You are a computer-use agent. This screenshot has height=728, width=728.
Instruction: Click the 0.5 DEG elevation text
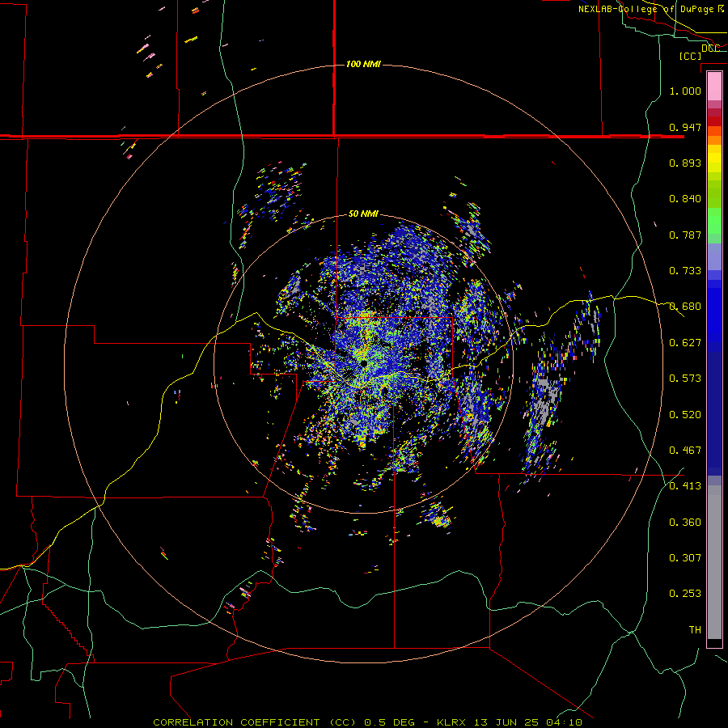[x=389, y=722]
